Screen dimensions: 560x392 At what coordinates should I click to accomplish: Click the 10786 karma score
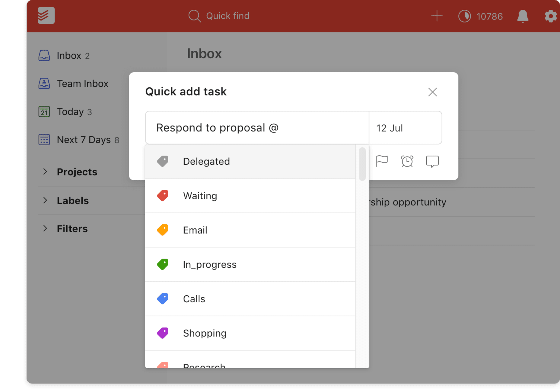tap(489, 17)
